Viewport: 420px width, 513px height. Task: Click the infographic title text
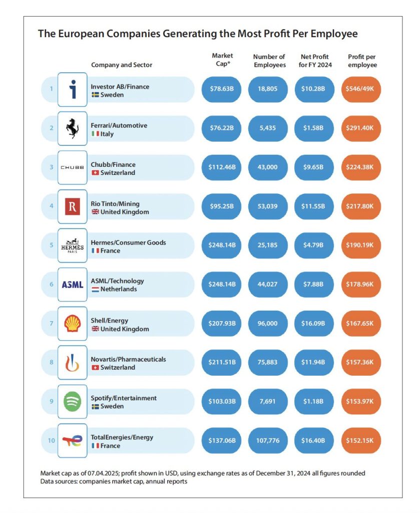point(198,34)
